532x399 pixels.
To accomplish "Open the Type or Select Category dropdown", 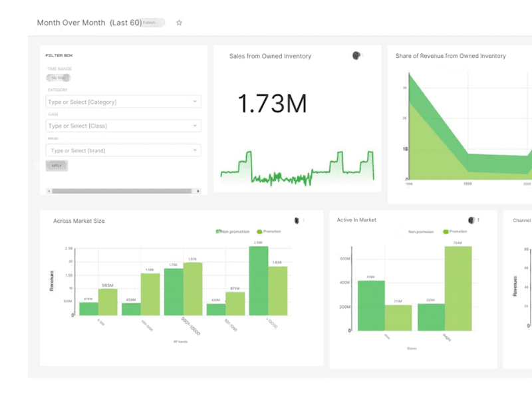I will coord(124,102).
